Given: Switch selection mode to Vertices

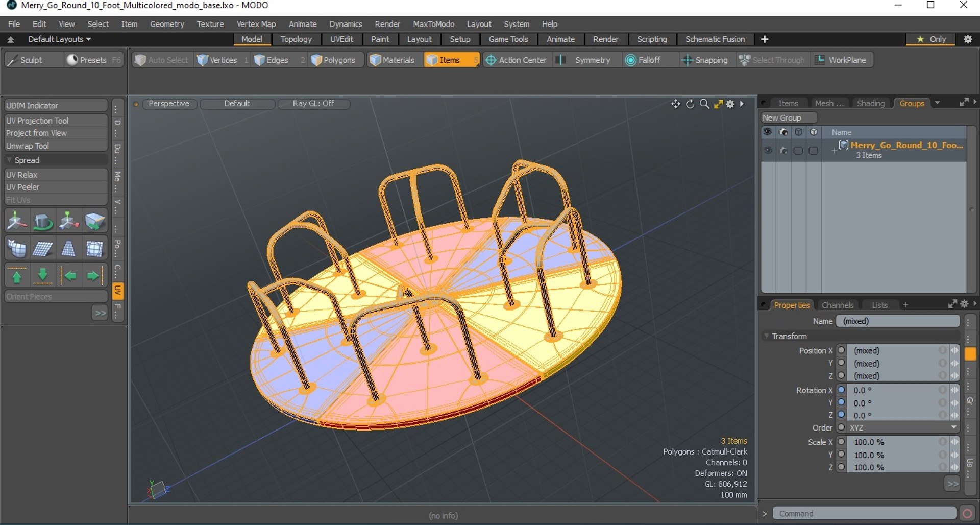Looking at the screenshot, I should pyautogui.click(x=217, y=60).
